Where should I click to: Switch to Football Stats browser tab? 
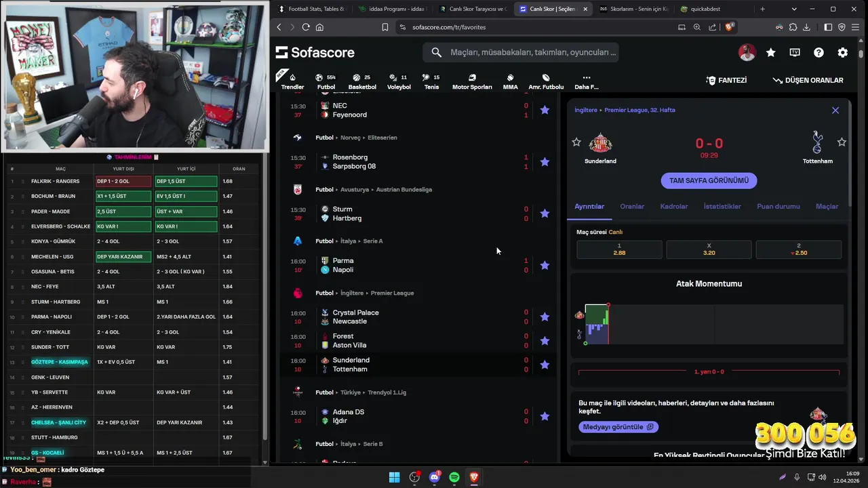pos(311,9)
